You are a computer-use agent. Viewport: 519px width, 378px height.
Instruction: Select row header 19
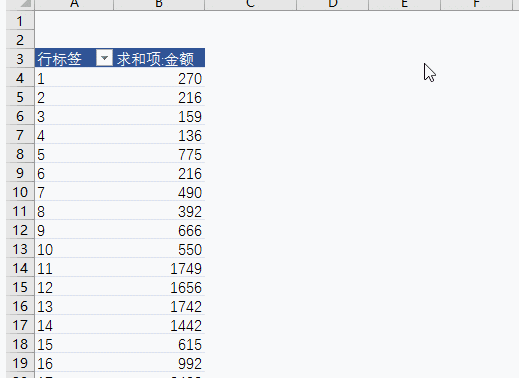tap(20, 363)
